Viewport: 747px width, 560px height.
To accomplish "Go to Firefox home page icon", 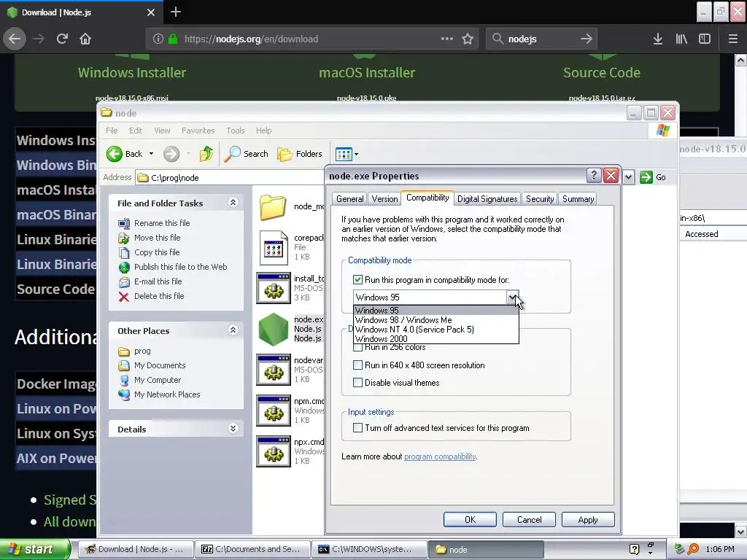I will [85, 39].
